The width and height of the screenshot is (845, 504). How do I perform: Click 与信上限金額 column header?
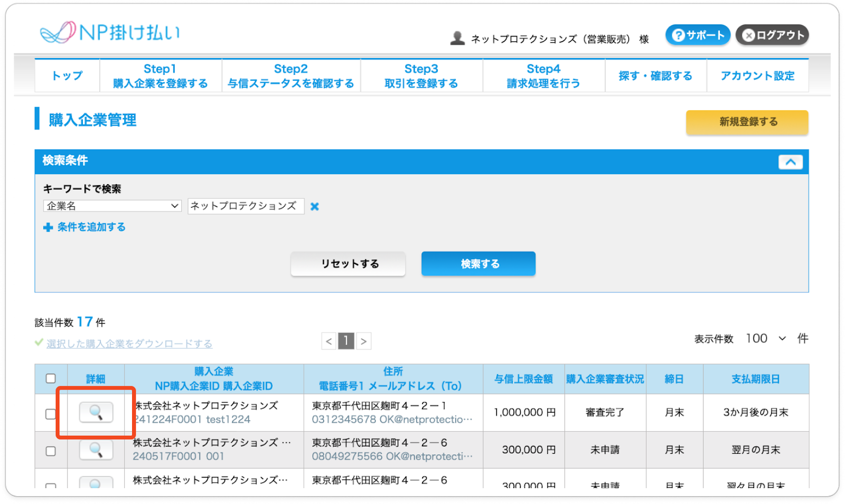pyautogui.click(x=523, y=379)
